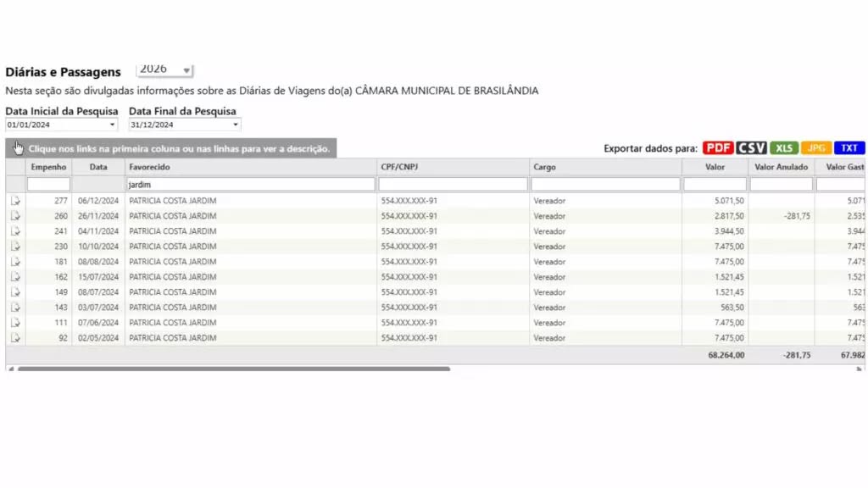Image resolution: width=868 pixels, height=488 pixels.
Task: Export data as PDF
Action: (718, 148)
